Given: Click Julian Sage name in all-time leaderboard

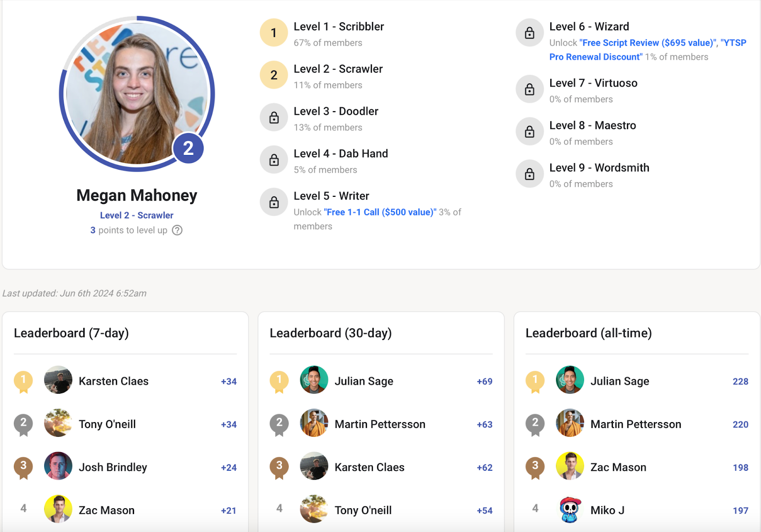Looking at the screenshot, I should point(620,381).
